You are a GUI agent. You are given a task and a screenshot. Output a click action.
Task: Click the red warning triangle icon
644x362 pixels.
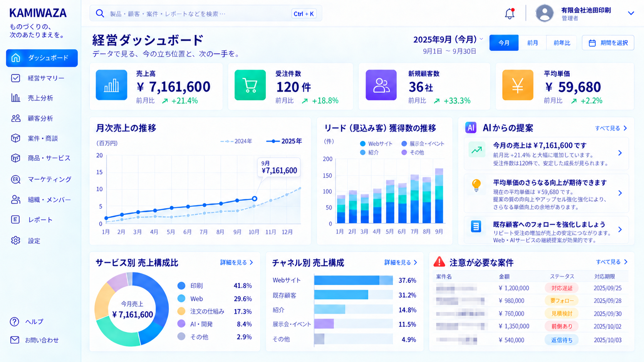tap(439, 262)
